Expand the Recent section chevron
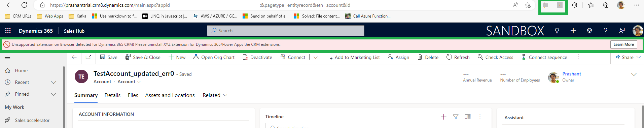 point(53,82)
